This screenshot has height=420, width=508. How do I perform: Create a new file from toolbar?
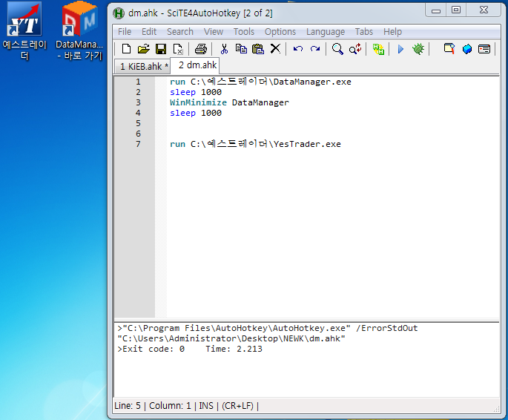pyautogui.click(x=126, y=49)
